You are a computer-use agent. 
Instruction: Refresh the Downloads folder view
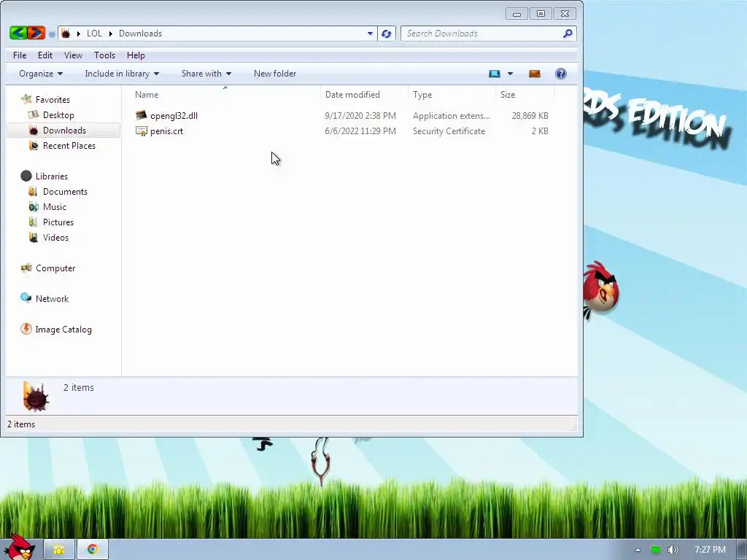tap(386, 34)
